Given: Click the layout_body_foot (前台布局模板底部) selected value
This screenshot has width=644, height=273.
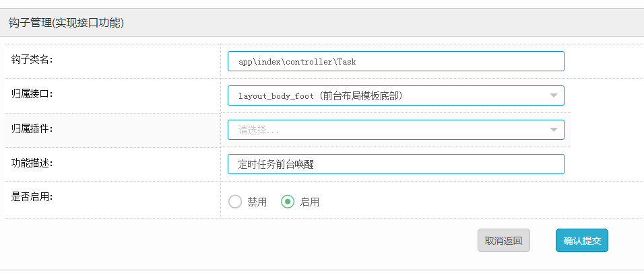Looking at the screenshot, I should point(321,96).
